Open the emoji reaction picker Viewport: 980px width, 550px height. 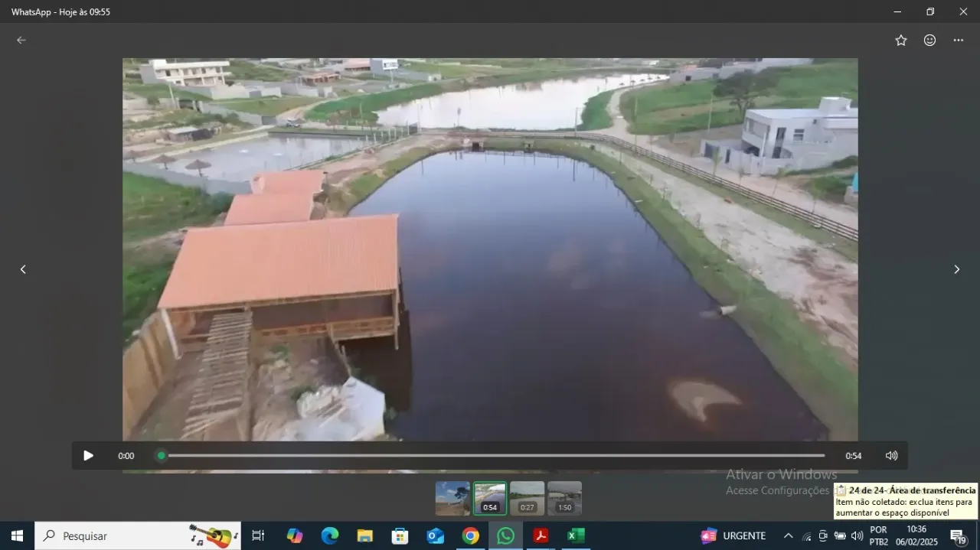point(929,41)
